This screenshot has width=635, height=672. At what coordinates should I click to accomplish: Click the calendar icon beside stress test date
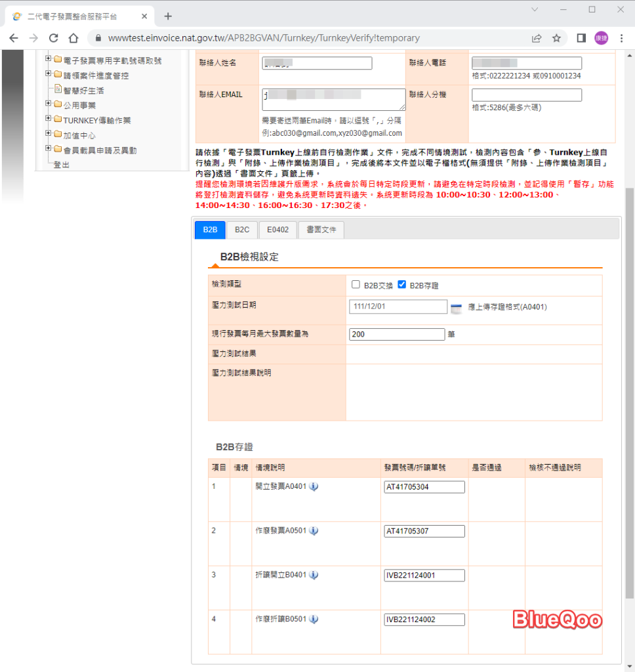point(457,308)
